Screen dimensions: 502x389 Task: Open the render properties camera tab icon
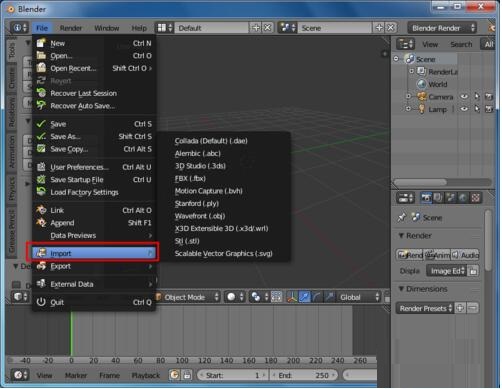pyautogui.click(x=426, y=198)
